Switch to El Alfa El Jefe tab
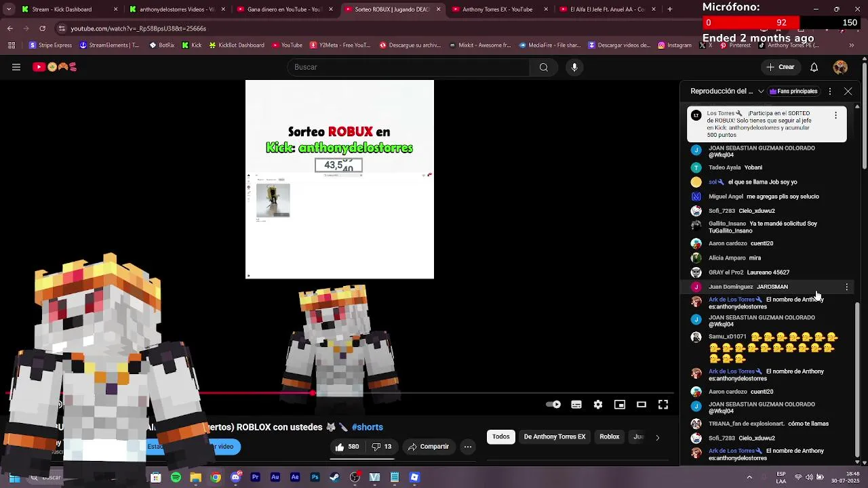 tap(607, 9)
